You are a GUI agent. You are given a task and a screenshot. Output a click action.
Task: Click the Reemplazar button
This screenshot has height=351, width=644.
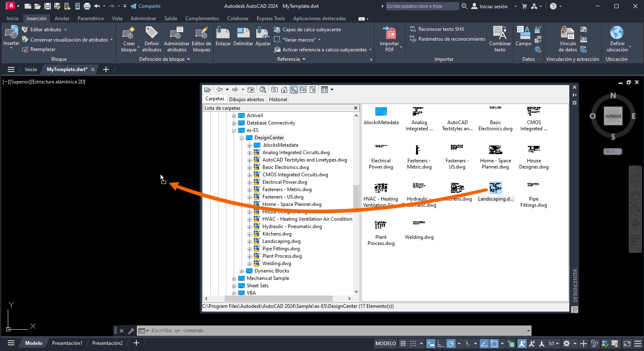tap(39, 49)
